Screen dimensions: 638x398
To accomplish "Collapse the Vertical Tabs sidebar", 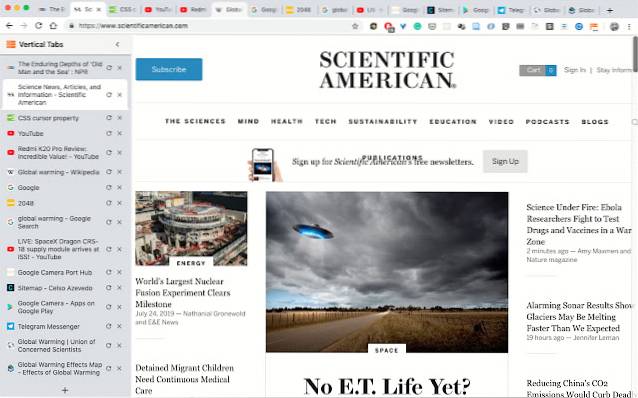I will coord(117,44).
